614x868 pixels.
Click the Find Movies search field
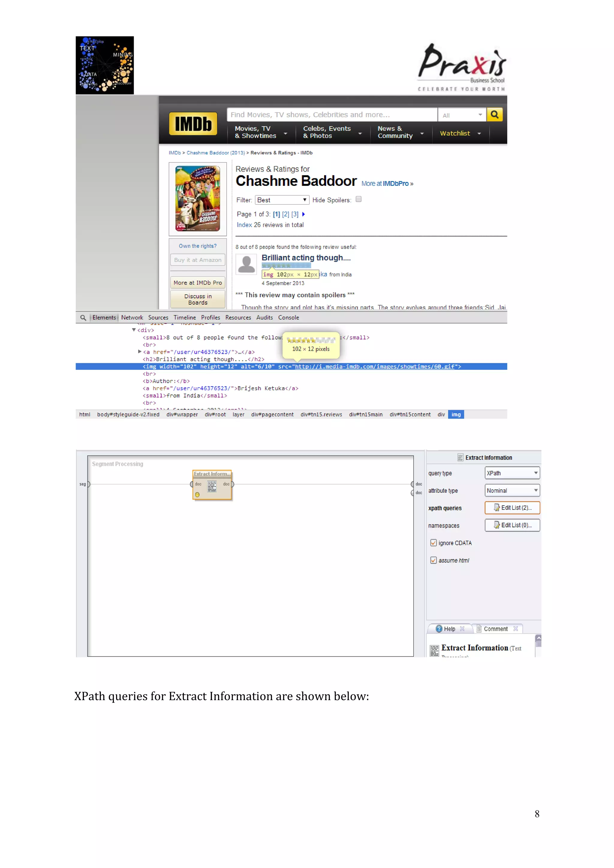pos(332,115)
